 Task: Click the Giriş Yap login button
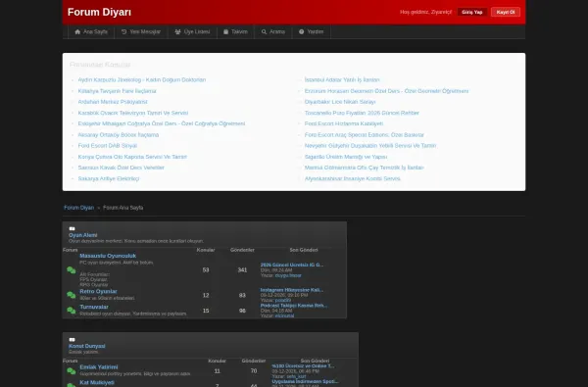click(x=471, y=12)
